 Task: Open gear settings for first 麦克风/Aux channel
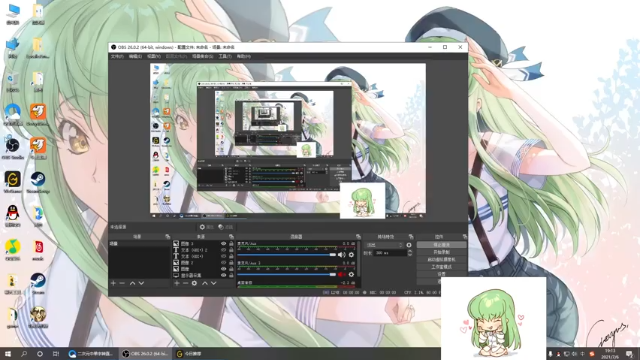point(351,255)
